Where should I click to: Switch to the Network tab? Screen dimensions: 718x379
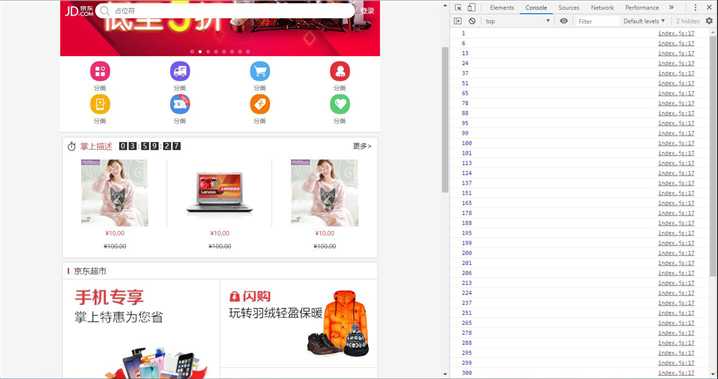[x=602, y=8]
